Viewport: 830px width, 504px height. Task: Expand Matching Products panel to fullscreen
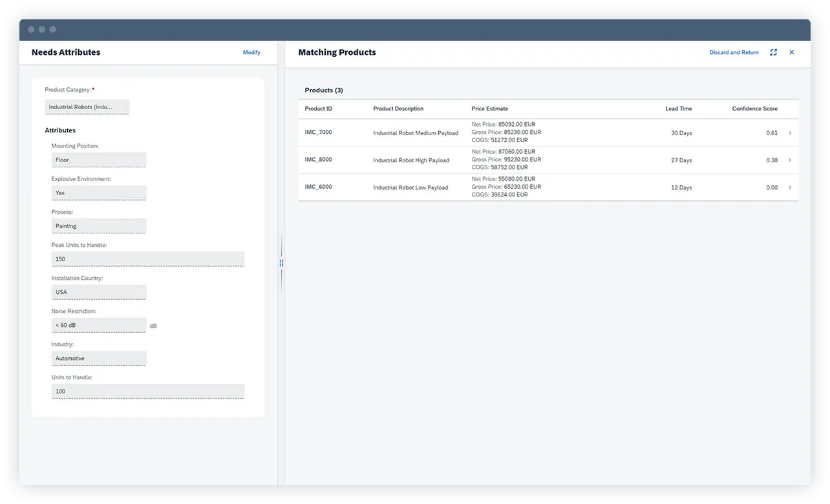coord(773,52)
